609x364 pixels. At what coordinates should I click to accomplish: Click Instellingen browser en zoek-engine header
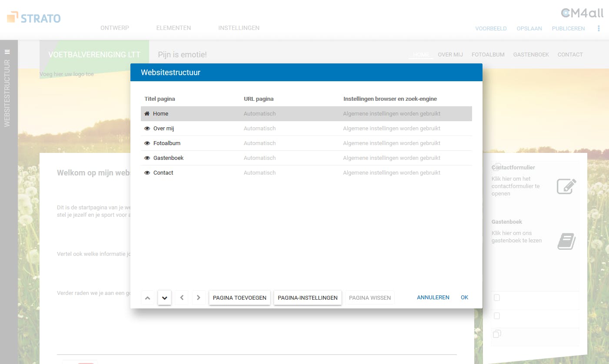[x=390, y=99]
